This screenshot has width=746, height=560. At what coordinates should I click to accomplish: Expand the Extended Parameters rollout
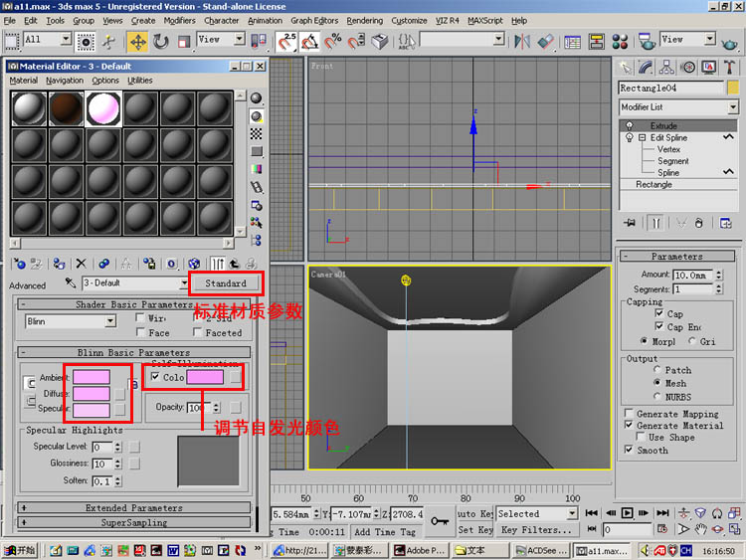(x=133, y=508)
